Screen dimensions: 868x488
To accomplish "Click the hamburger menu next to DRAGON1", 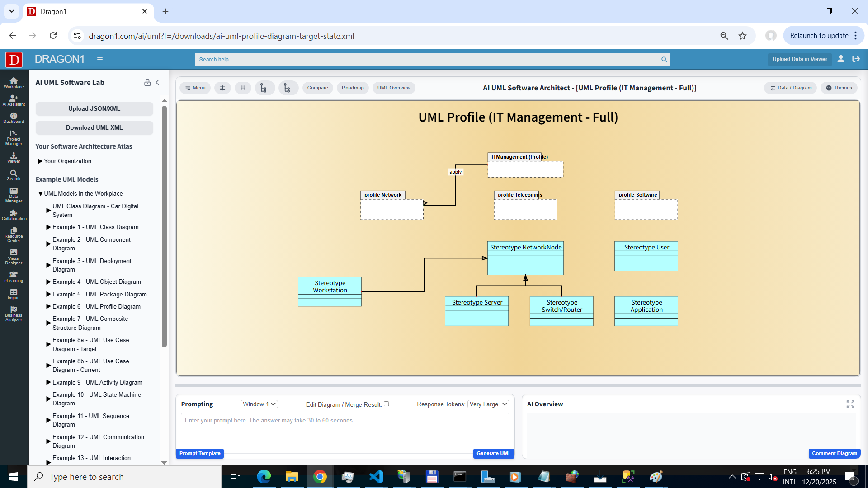I will [100, 59].
